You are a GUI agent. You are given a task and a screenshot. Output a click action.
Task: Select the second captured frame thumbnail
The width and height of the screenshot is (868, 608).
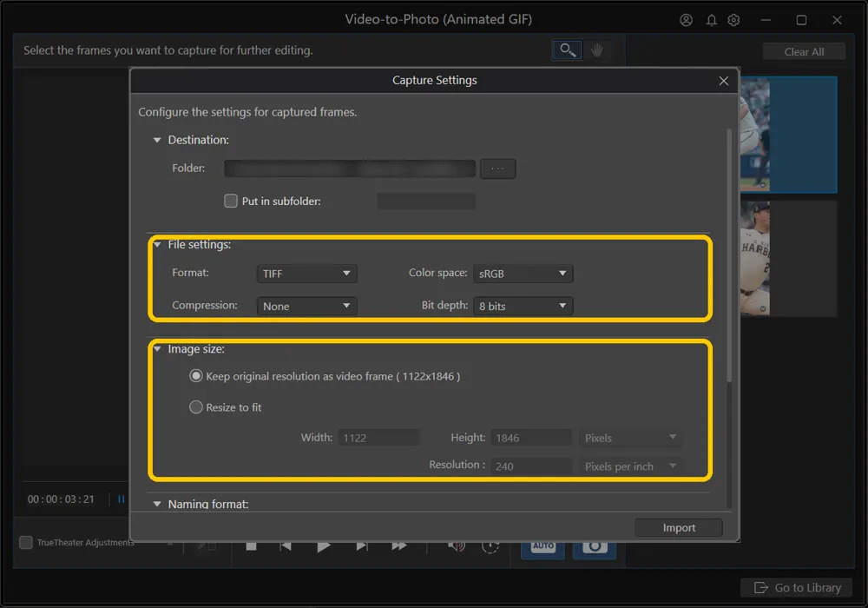[x=788, y=258]
